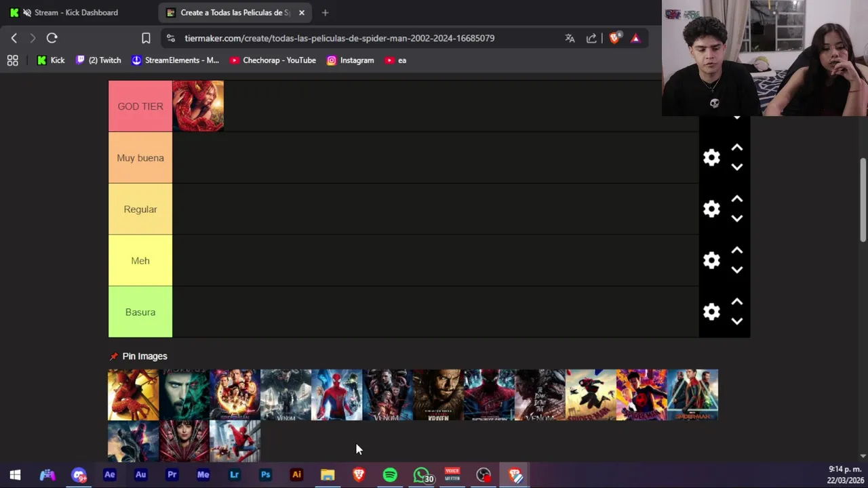Click the green Basura label
This screenshot has height=488, width=868.
tap(140, 312)
